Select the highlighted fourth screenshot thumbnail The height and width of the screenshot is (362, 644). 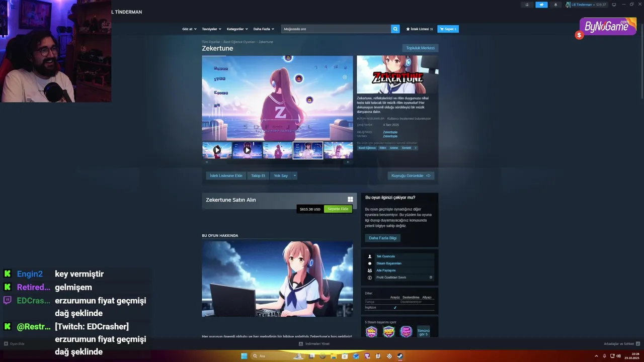(x=308, y=150)
